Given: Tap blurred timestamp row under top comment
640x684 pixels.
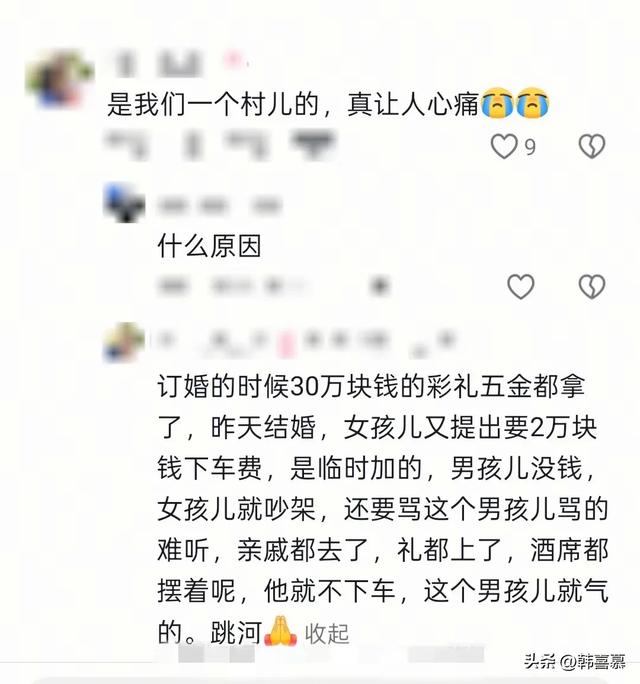Looking at the screenshot, I should pyautogui.click(x=220, y=145).
